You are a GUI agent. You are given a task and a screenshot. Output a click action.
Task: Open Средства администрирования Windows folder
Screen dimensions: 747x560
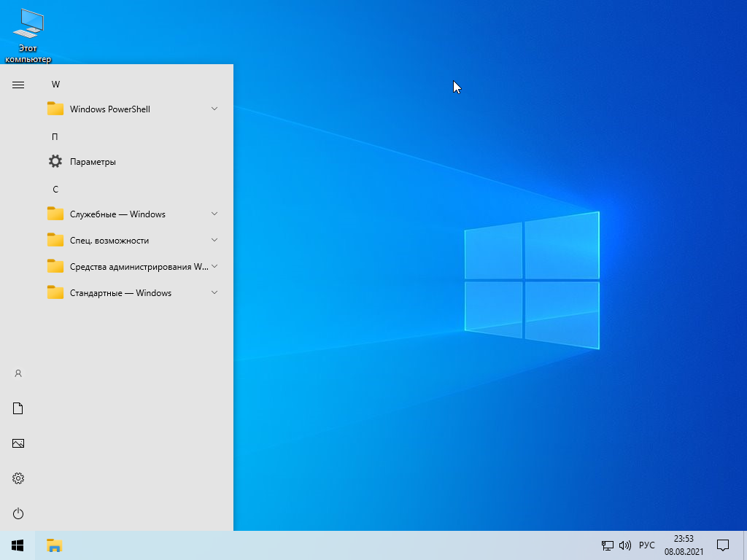tap(139, 267)
